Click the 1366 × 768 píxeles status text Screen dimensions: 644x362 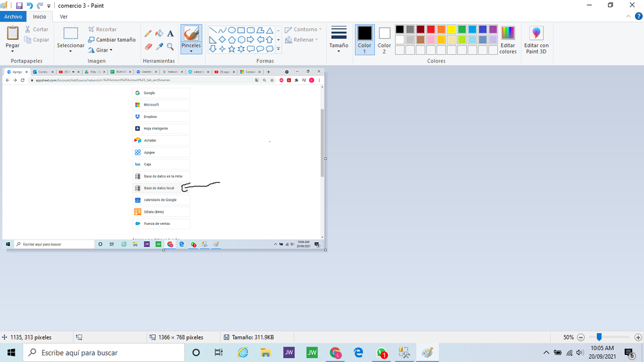[181, 338]
